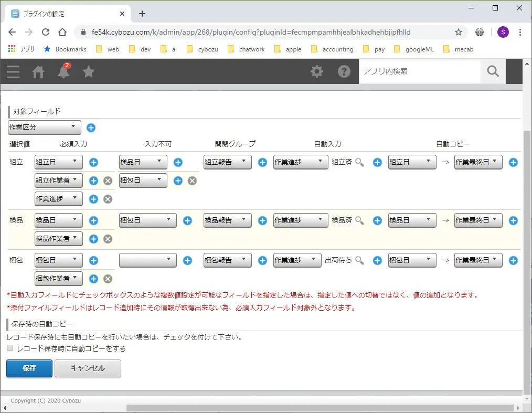
Task: Click the home icon in the header
Action: [x=38, y=72]
